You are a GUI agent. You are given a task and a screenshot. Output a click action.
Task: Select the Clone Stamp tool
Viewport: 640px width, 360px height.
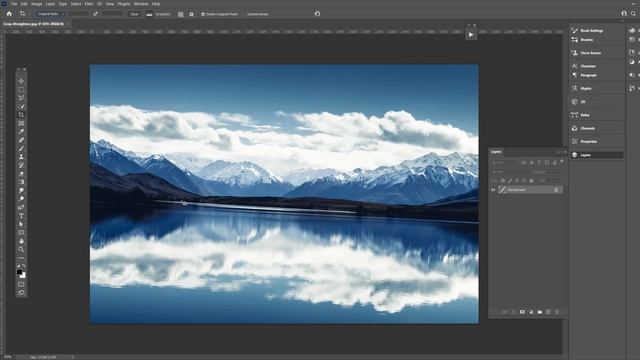(21, 157)
